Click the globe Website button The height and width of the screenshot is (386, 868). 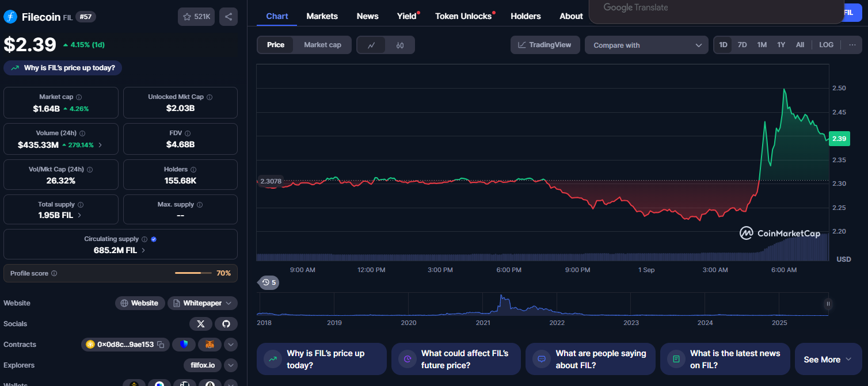(140, 303)
